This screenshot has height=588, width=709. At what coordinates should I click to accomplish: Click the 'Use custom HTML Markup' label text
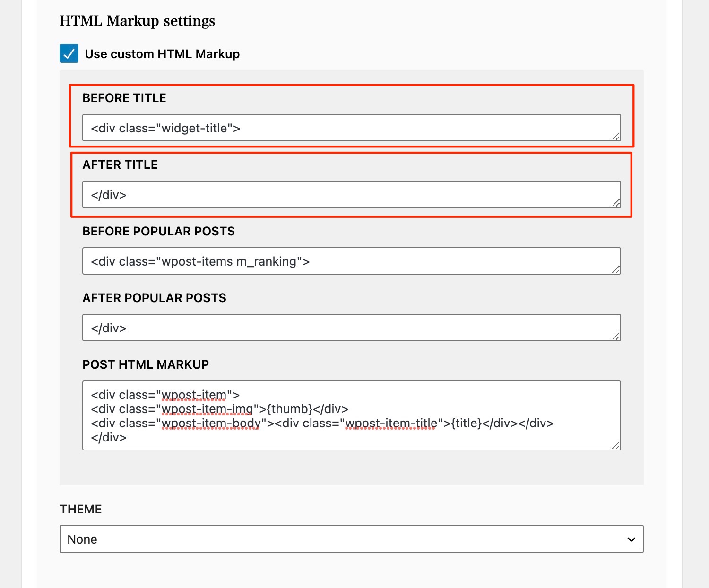[x=162, y=54]
